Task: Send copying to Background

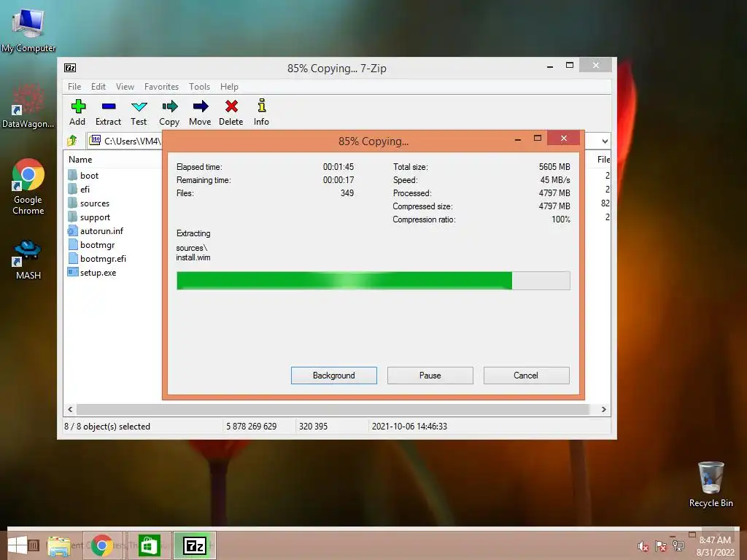Action: [x=334, y=376]
